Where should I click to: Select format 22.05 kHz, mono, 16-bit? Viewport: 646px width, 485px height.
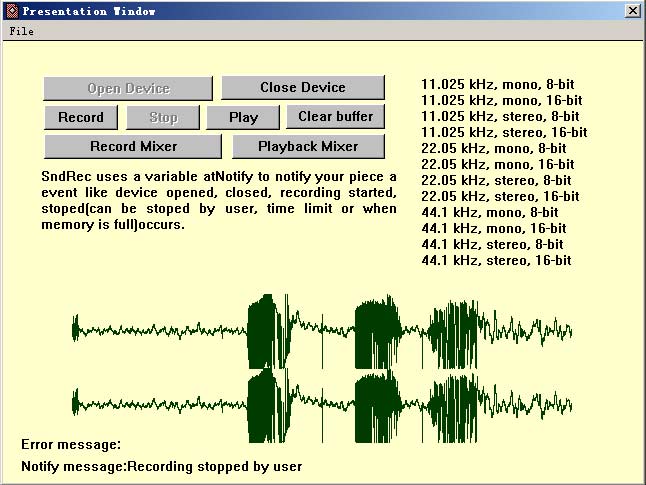[497, 164]
